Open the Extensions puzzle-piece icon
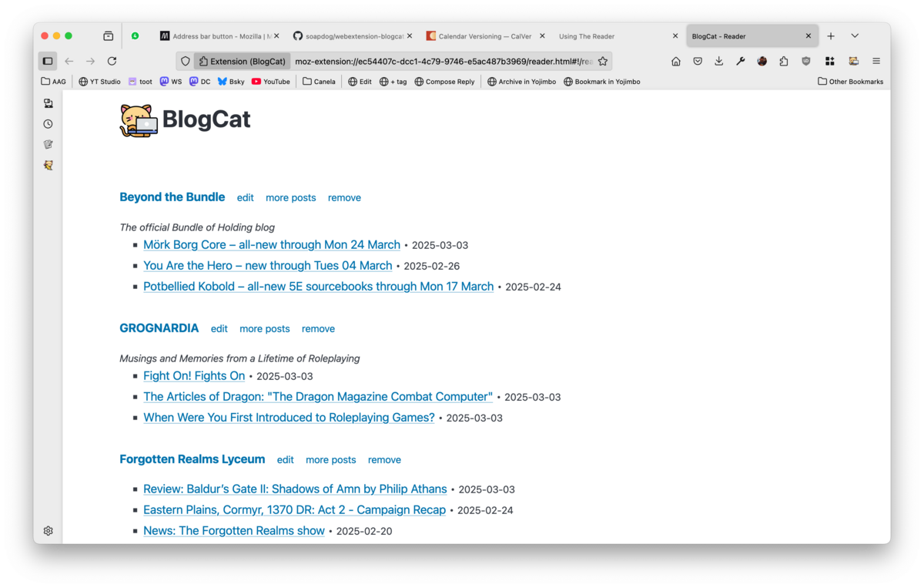 coord(784,61)
